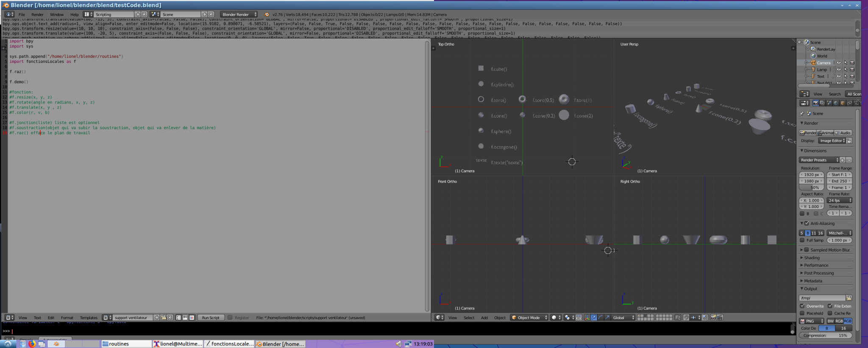Select the rotate manipulator arc icon
Viewport: 868px width, 348px height.
click(x=601, y=317)
